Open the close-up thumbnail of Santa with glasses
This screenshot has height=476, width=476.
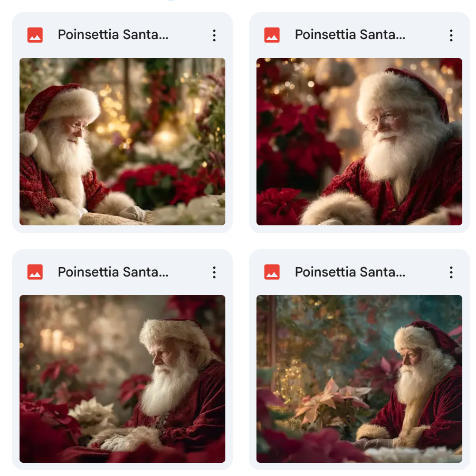(x=359, y=141)
